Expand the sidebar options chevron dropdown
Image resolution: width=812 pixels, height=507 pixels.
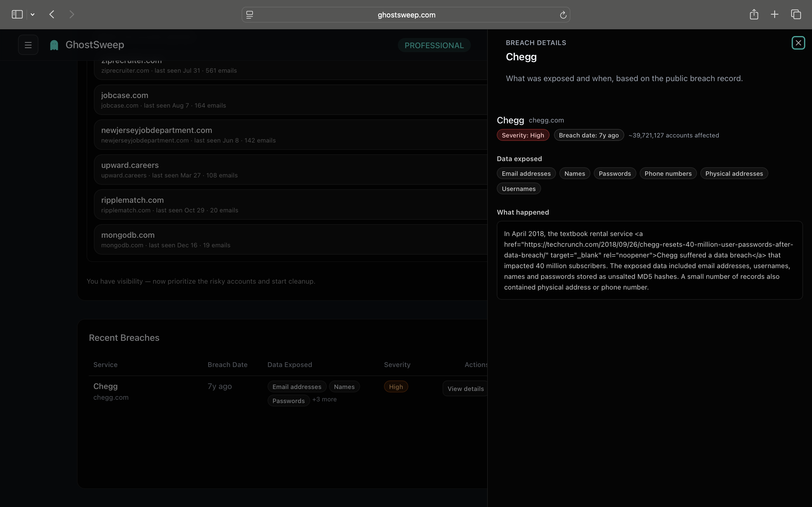(32, 14)
